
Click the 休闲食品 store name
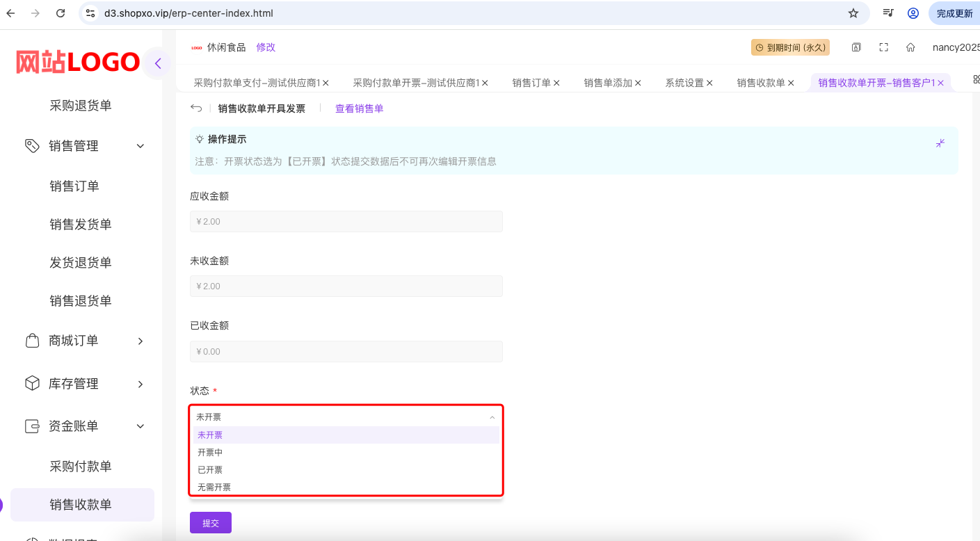coord(227,47)
